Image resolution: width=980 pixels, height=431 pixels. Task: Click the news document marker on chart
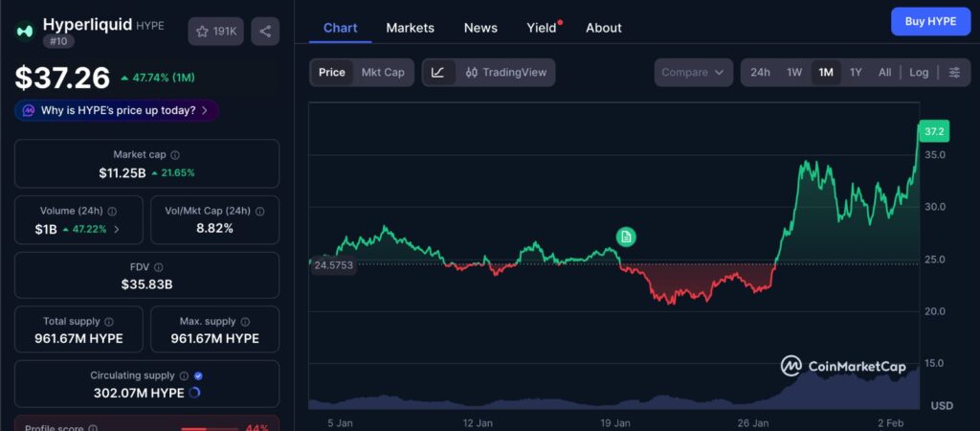pyautogui.click(x=626, y=238)
